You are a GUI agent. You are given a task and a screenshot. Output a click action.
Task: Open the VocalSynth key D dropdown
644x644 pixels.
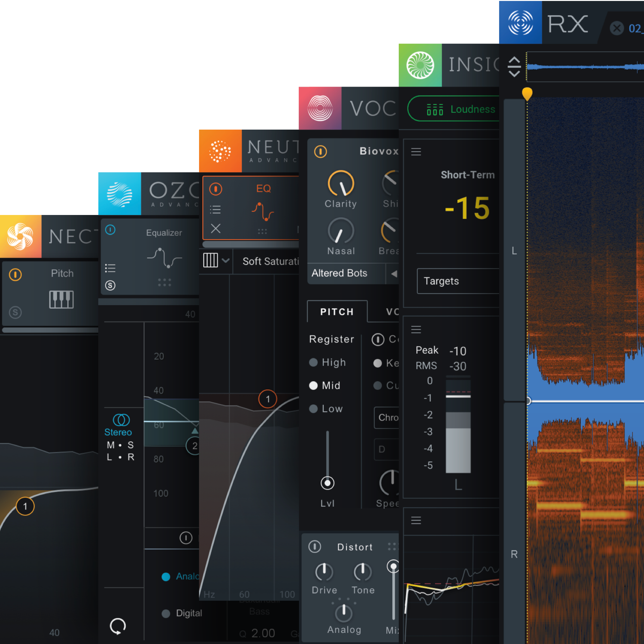pyautogui.click(x=386, y=449)
